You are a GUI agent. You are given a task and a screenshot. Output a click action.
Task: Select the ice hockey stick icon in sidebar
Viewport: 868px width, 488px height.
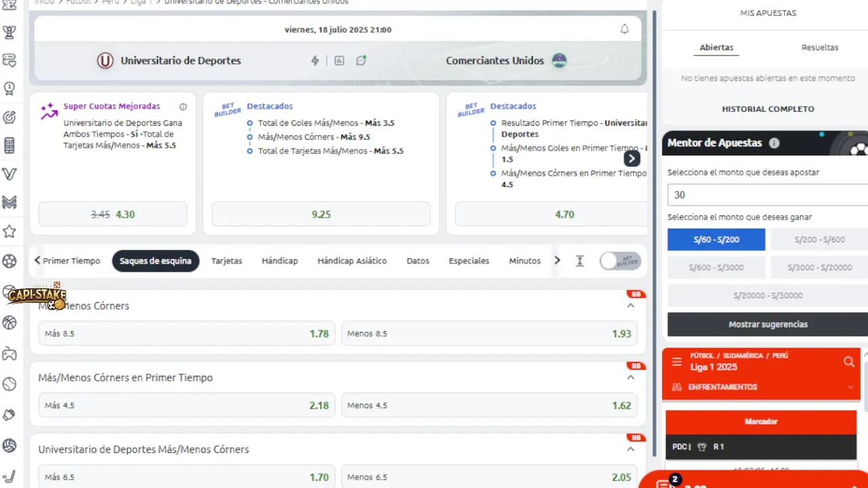point(9,476)
